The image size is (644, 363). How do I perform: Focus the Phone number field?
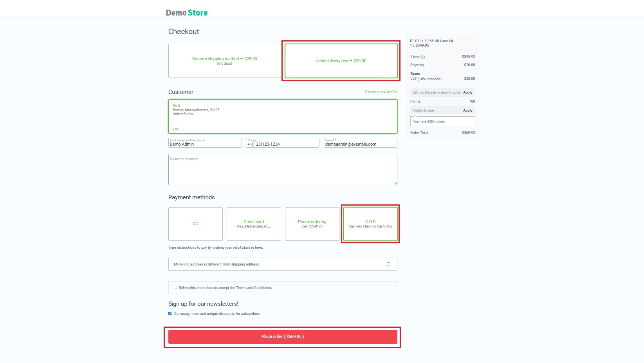(x=282, y=144)
